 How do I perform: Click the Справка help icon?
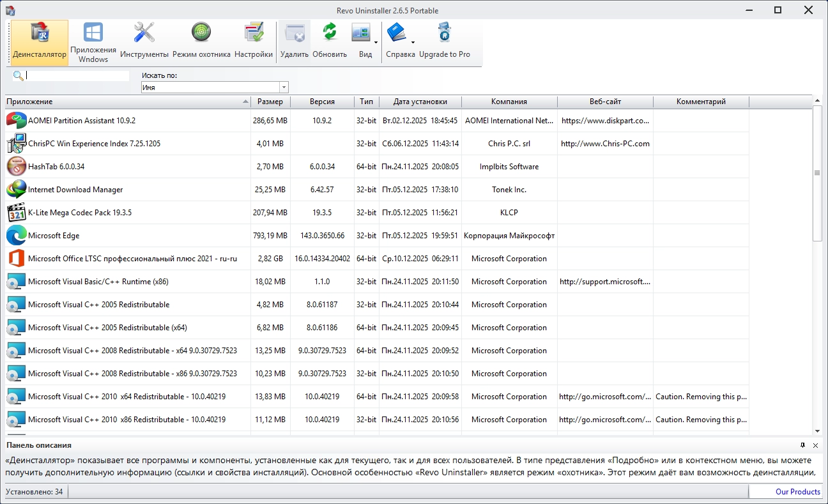[397, 33]
